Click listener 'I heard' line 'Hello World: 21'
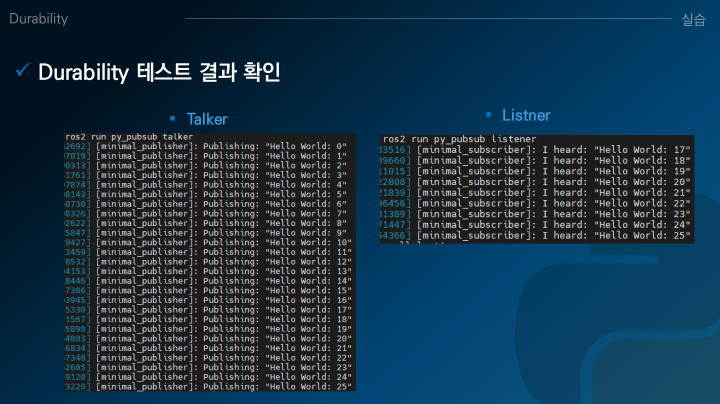Viewport: 720px width, 404px height. (x=535, y=193)
